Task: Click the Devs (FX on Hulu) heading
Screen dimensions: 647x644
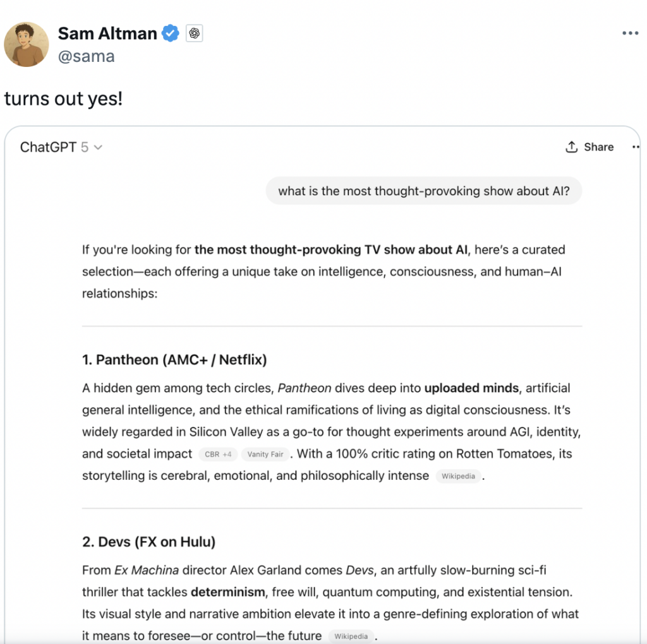Action: click(x=148, y=542)
